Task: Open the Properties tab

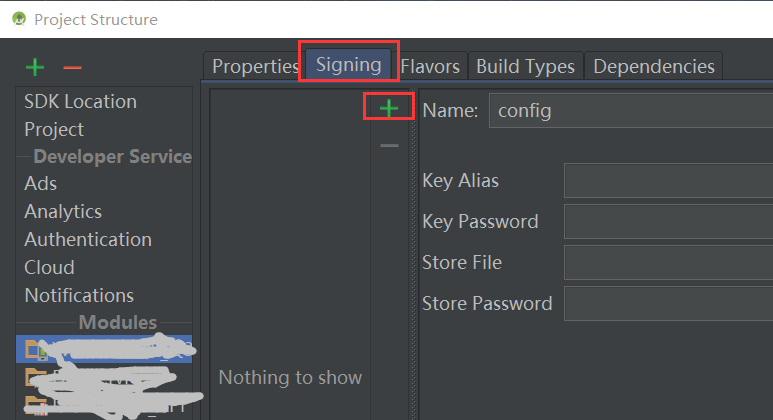Action: point(255,66)
